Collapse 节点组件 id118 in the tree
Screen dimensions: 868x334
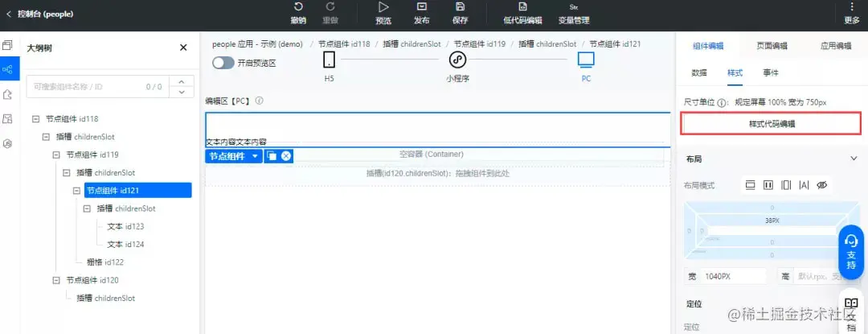point(35,118)
